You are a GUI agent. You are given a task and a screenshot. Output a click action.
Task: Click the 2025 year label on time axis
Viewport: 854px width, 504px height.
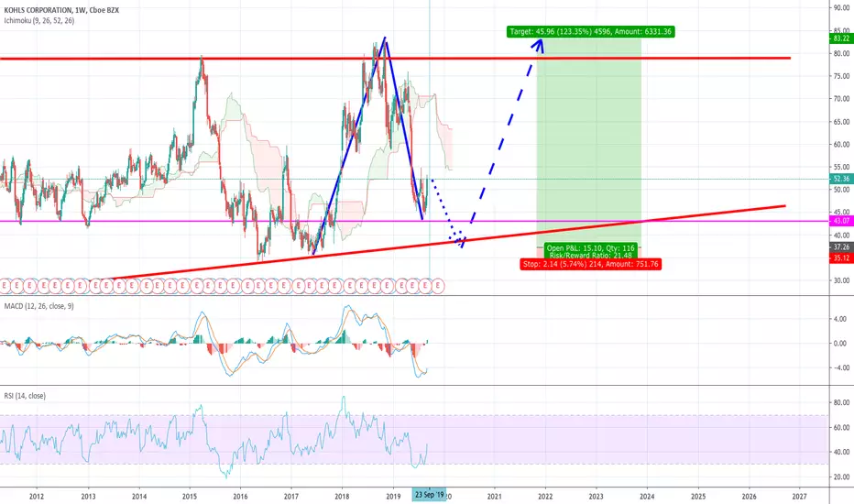point(698,497)
